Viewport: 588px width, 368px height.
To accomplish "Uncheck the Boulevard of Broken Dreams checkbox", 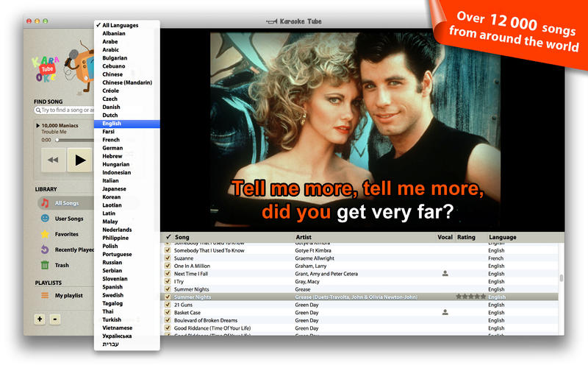I will pyautogui.click(x=168, y=320).
